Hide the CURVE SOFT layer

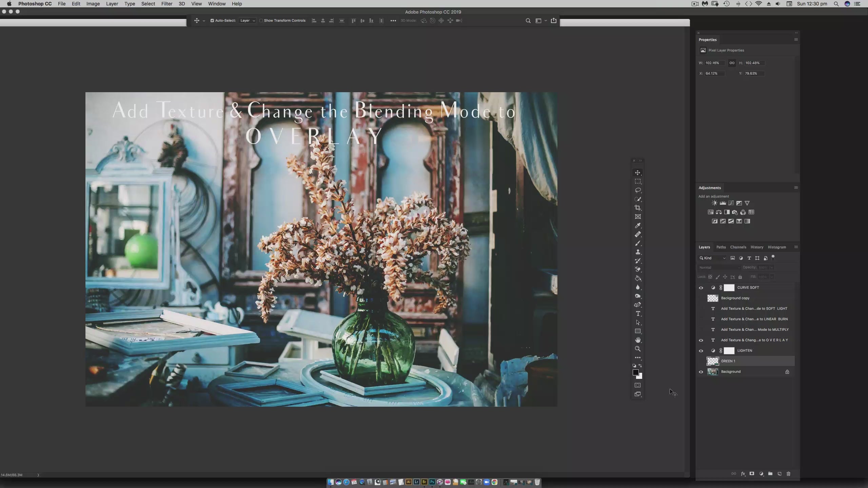(x=701, y=288)
